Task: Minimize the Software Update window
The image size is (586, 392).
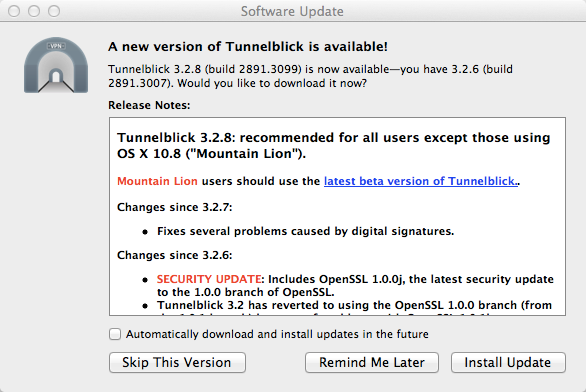Action: 34,11
